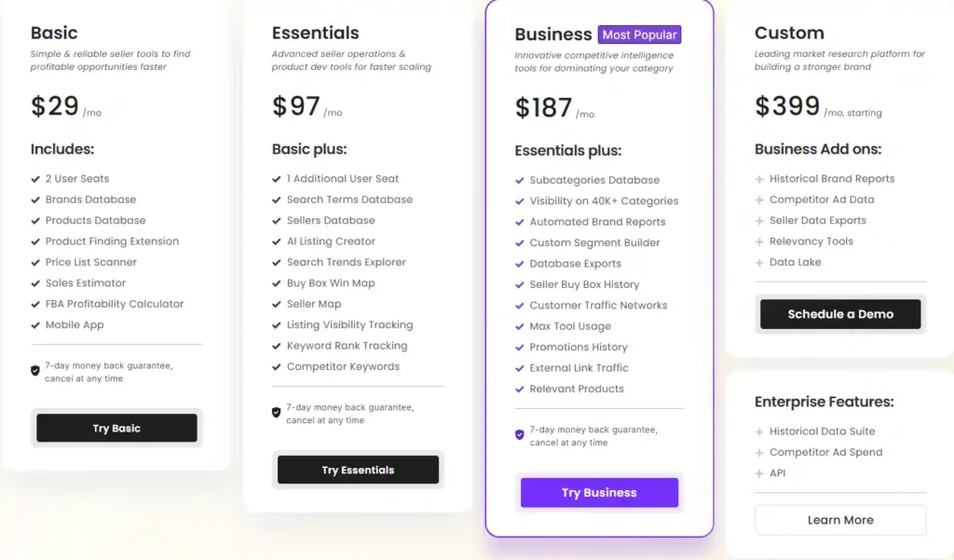954x560 pixels.
Task: Click the Try Basic button
Action: tap(116, 428)
